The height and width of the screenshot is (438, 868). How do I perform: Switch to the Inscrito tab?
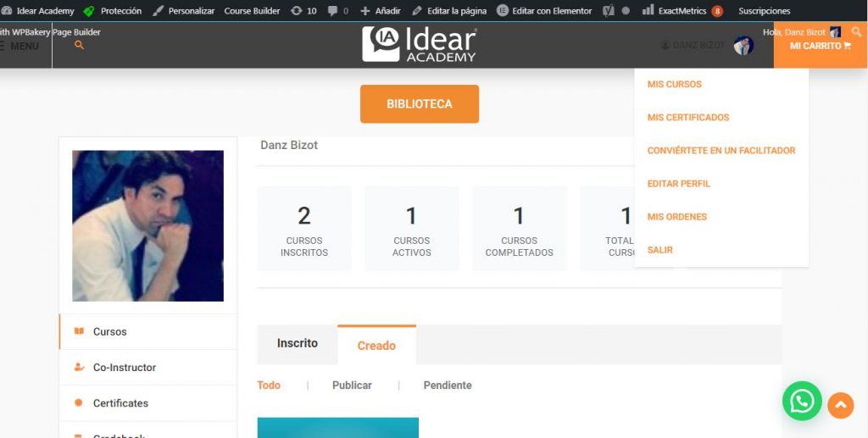click(x=297, y=344)
